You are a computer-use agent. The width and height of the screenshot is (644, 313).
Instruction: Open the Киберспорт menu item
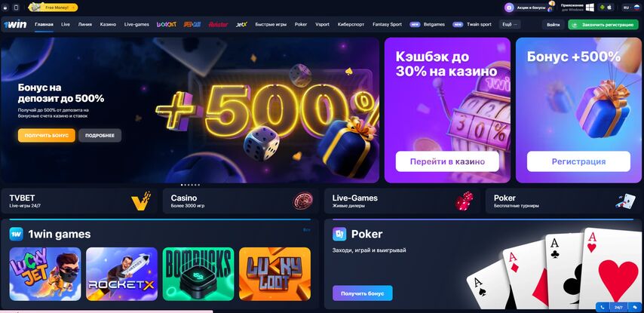pyautogui.click(x=351, y=24)
